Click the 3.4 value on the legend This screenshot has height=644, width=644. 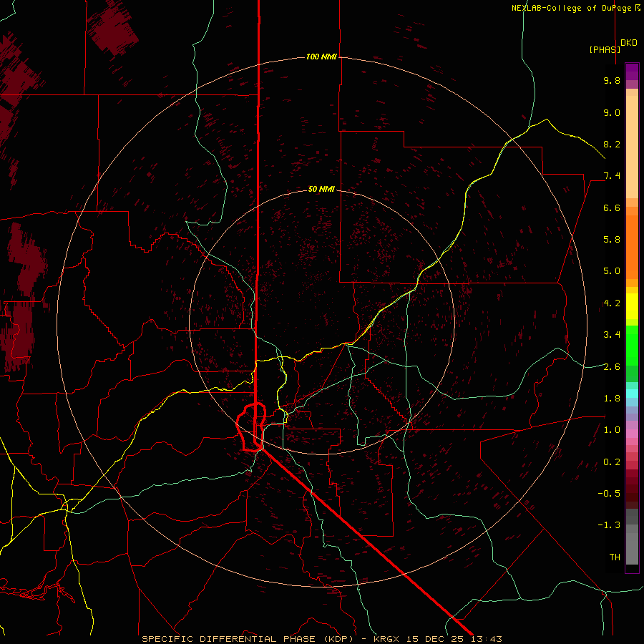pos(612,335)
